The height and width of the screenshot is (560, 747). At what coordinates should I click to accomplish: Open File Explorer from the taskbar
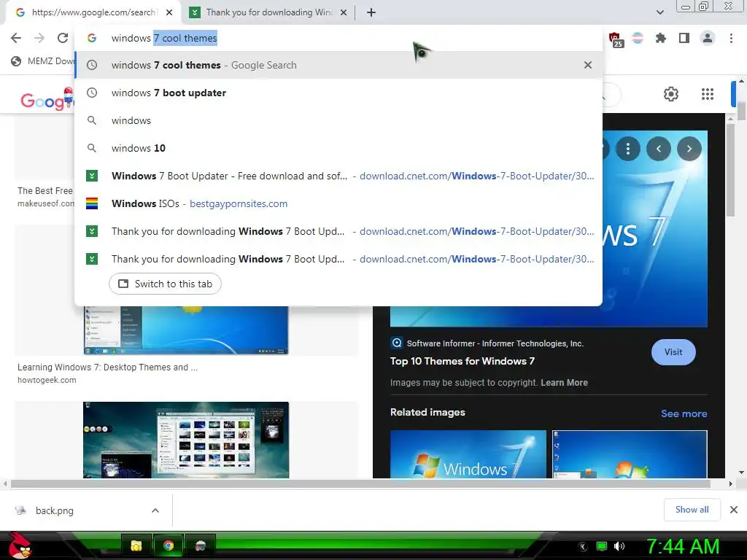136,545
